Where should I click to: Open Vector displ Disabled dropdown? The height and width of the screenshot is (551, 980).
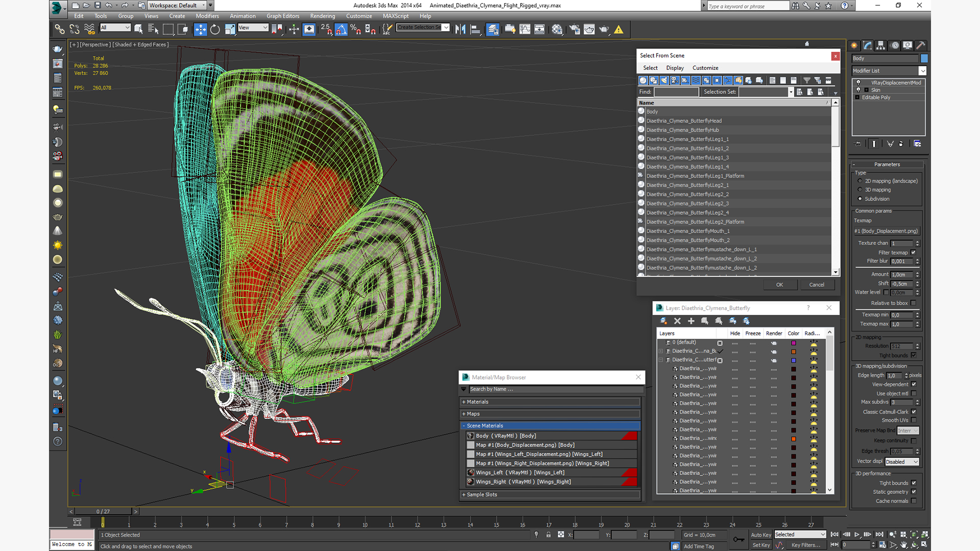click(x=902, y=462)
